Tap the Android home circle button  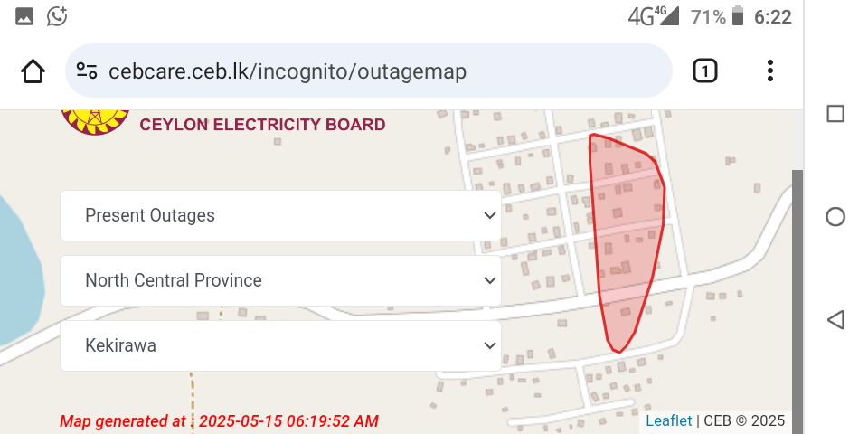(835, 216)
